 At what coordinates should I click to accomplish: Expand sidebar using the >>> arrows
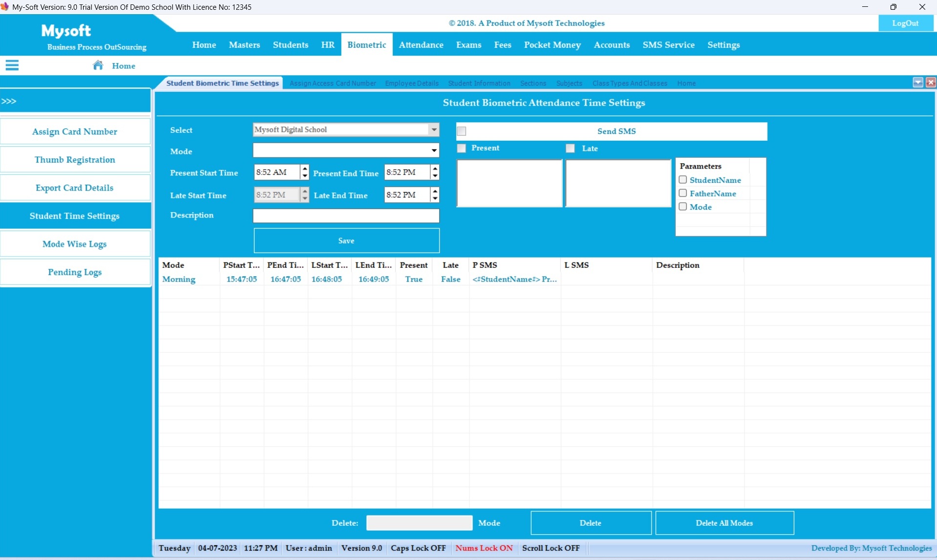[x=9, y=101]
